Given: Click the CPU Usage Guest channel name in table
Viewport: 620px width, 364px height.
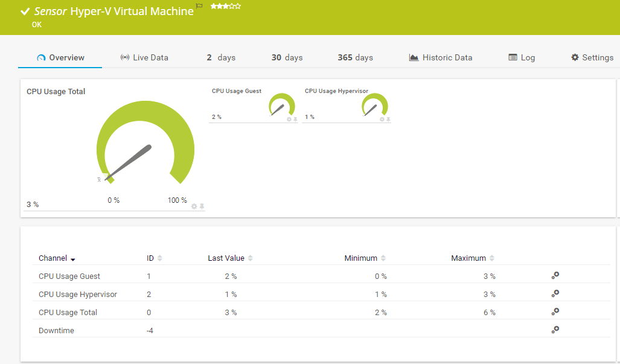Looking at the screenshot, I should (69, 276).
